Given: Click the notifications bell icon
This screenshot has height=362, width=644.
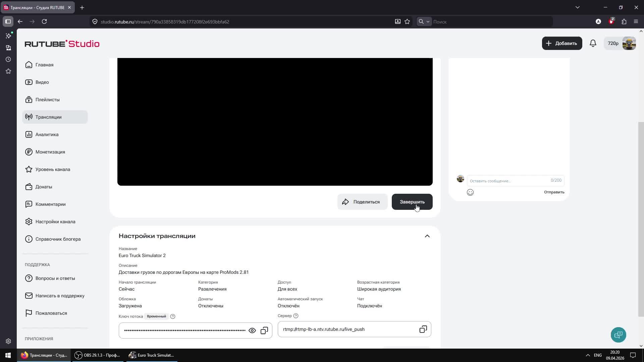Looking at the screenshot, I should 593,43.
